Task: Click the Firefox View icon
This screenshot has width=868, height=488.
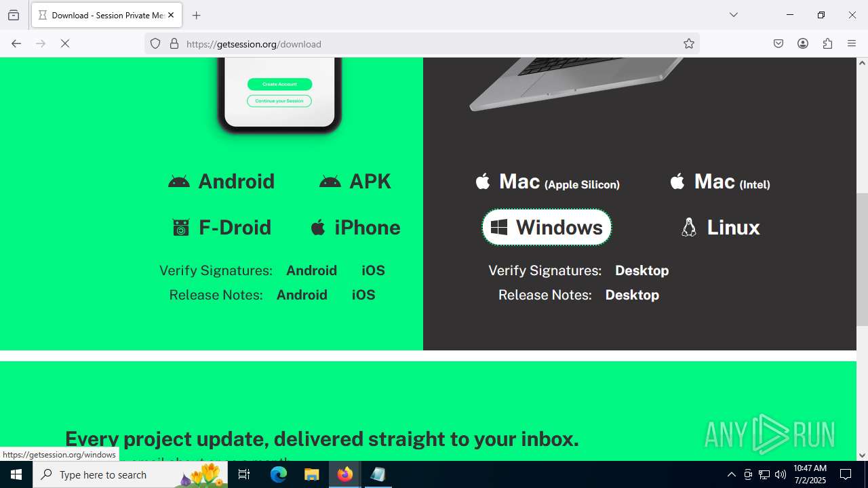Action: (x=14, y=15)
